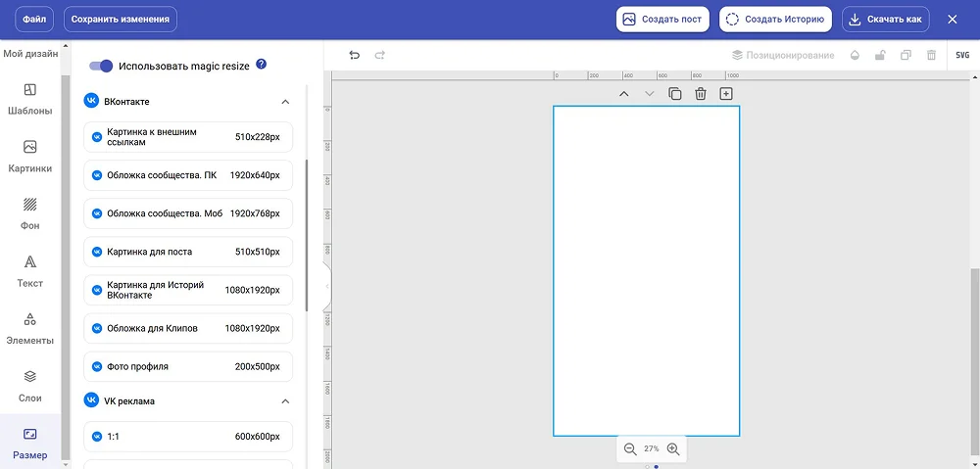Zoom out of the canvas
This screenshot has width=980, height=469.
click(630, 448)
